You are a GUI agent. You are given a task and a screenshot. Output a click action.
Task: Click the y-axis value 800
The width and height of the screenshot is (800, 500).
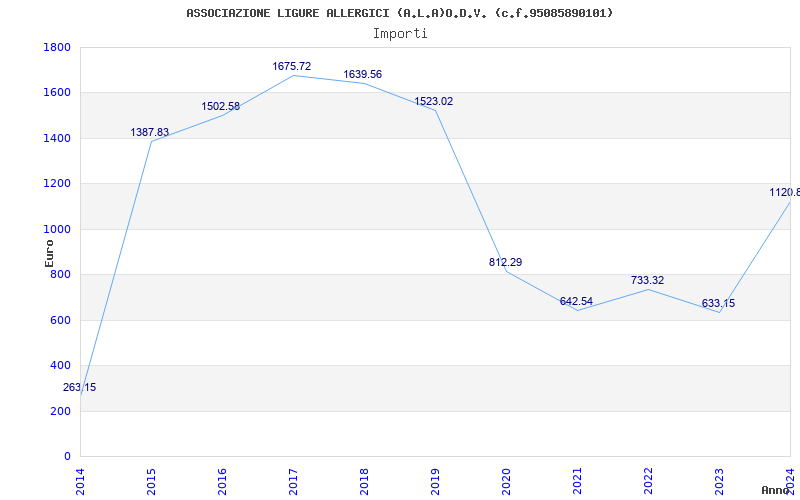tap(60, 274)
